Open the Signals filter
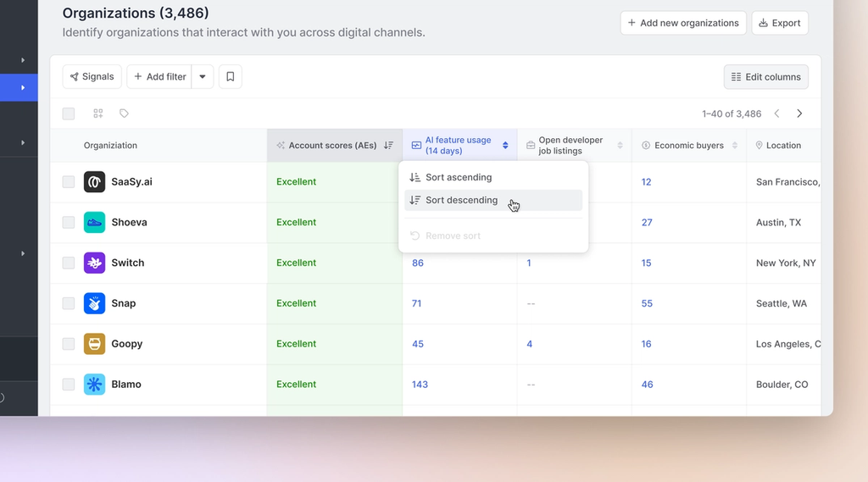 [92, 76]
